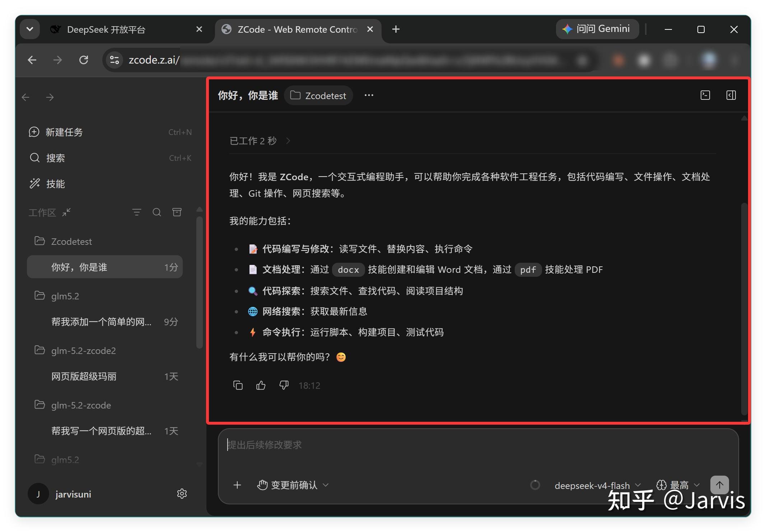Toggle the right side panel icon
Image resolution: width=766 pixels, height=532 pixels.
(731, 95)
